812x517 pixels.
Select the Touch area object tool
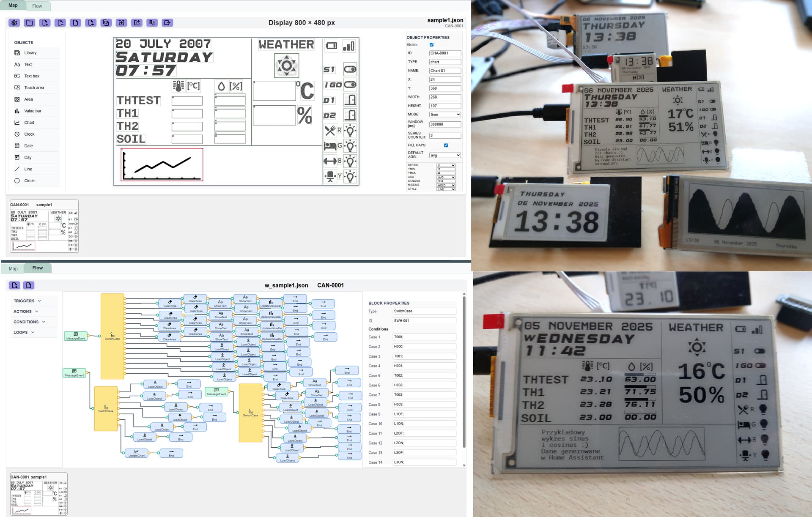(34, 88)
